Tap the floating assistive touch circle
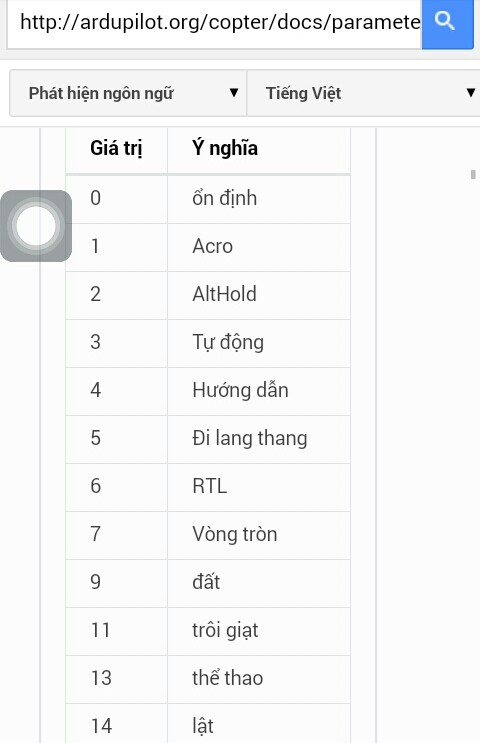480x743 pixels. (36, 226)
